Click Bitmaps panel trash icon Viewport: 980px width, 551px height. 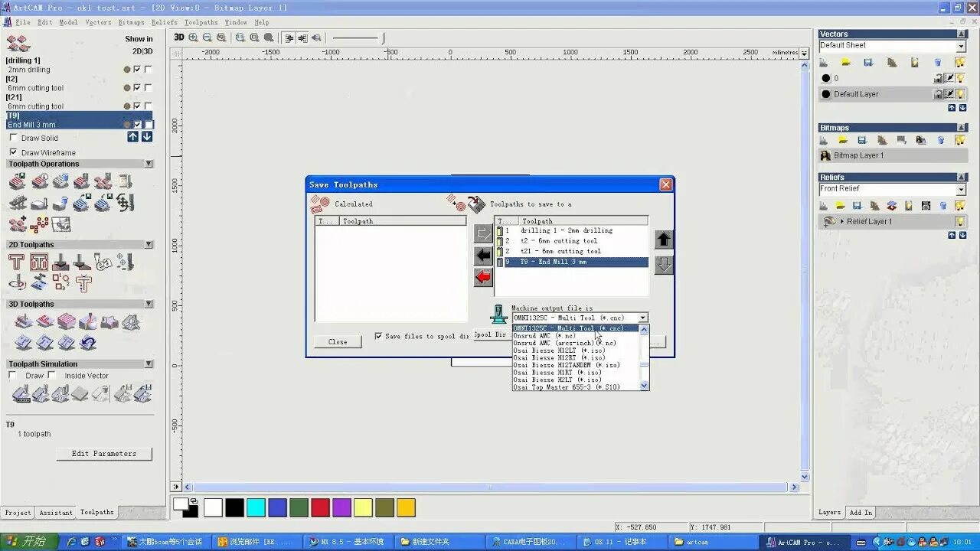941,140
